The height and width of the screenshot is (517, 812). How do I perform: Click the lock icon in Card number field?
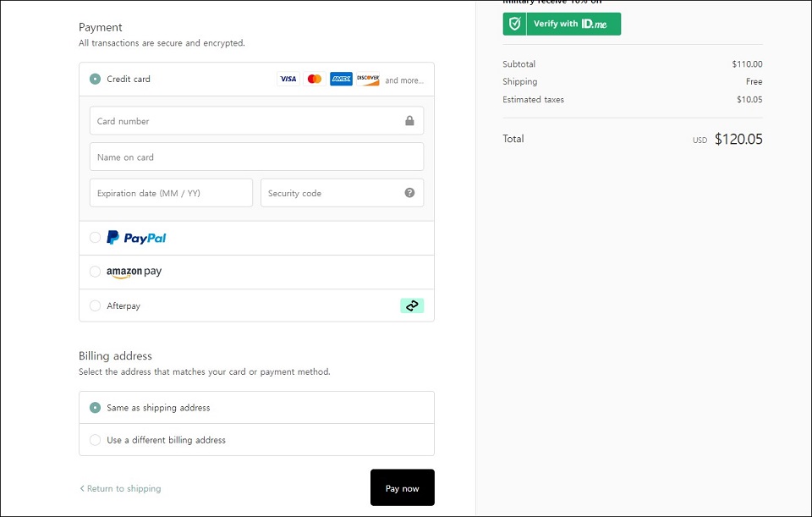click(409, 121)
